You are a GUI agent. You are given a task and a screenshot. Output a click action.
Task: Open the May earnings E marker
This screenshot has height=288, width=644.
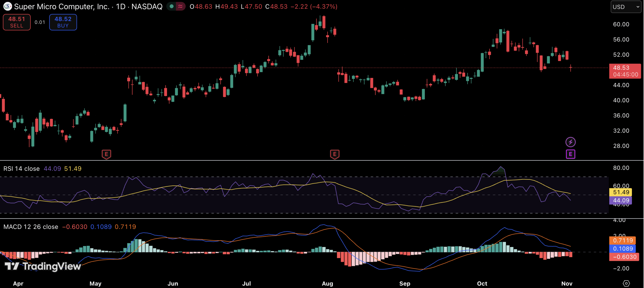(106, 154)
